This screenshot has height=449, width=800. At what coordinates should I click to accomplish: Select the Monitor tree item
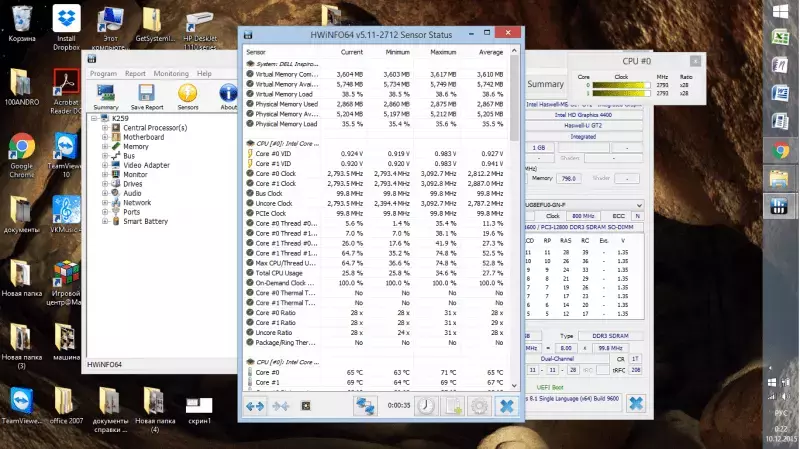coord(135,174)
